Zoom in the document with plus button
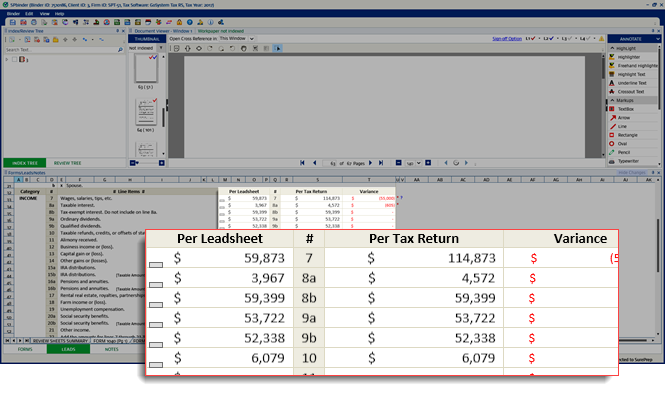 (x=428, y=163)
